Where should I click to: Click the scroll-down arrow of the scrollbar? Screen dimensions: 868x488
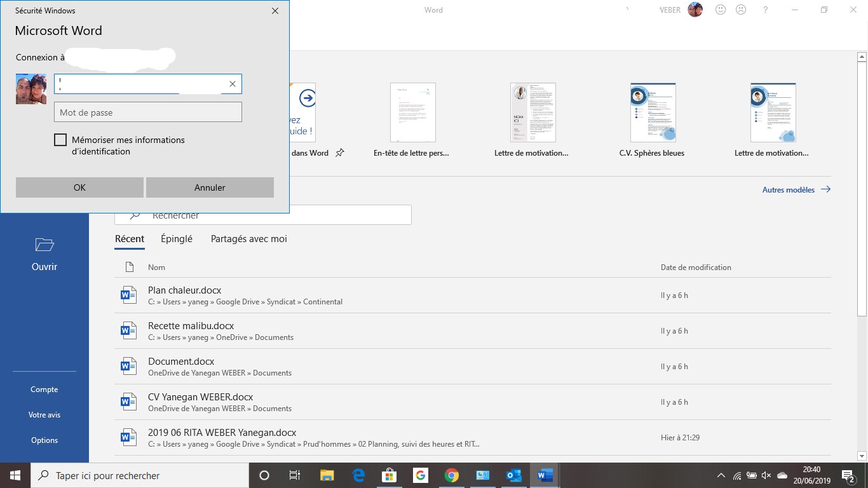click(862, 456)
